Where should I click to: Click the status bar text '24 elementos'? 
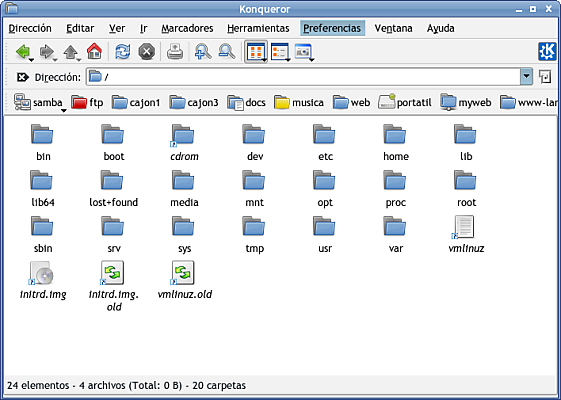(38, 385)
